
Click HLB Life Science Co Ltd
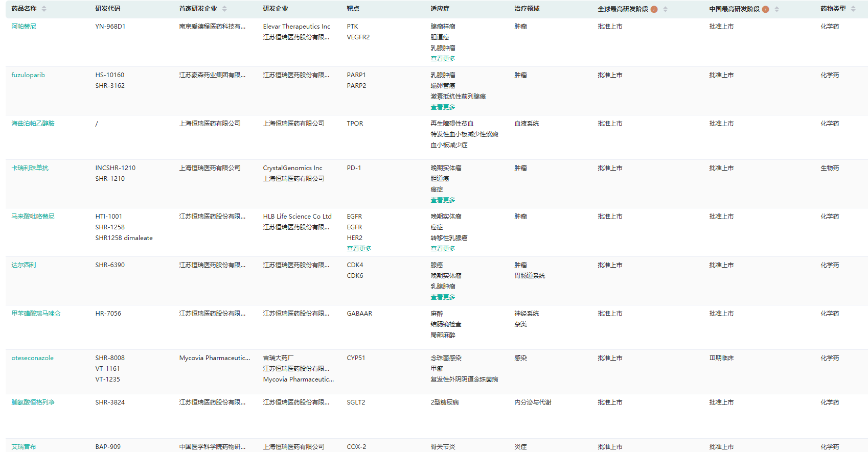point(297,217)
